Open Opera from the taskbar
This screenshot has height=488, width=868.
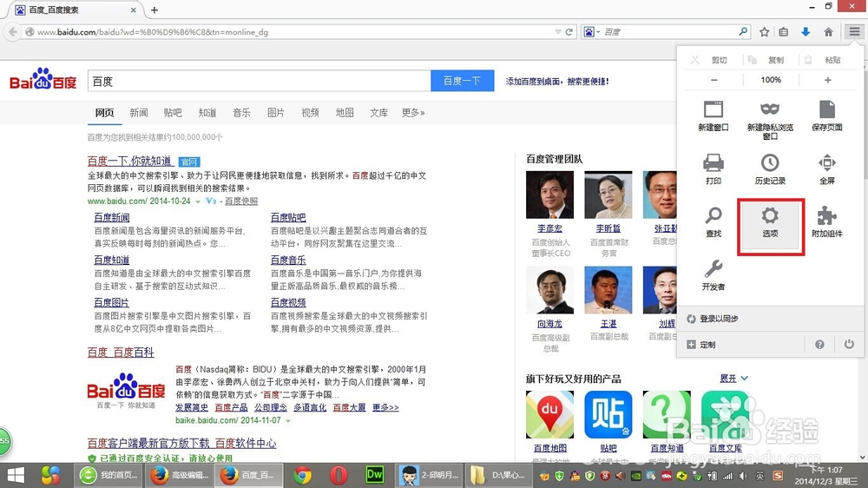click(339, 475)
